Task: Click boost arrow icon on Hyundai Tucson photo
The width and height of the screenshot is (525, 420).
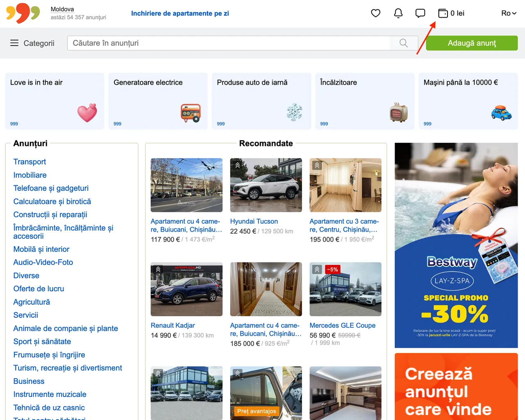Action: tap(237, 165)
